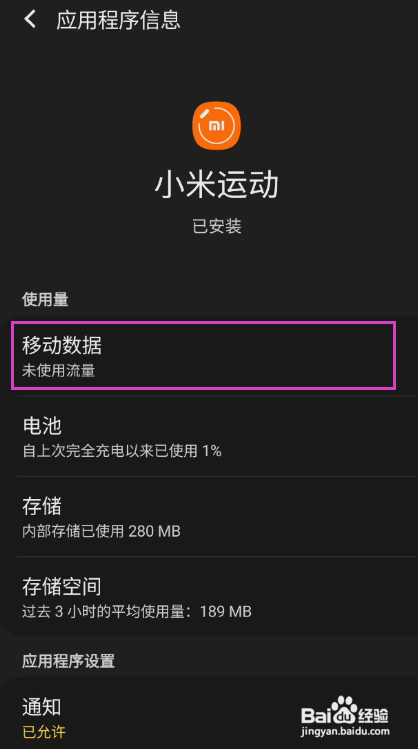Tap battery usage 1% description
This screenshot has height=749, width=418.
tap(122, 451)
